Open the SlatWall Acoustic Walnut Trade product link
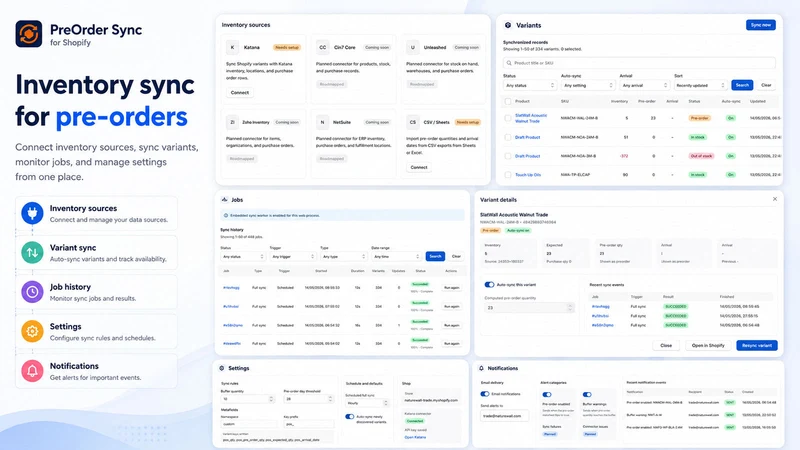Viewport: 800px width, 450px height. (531, 118)
